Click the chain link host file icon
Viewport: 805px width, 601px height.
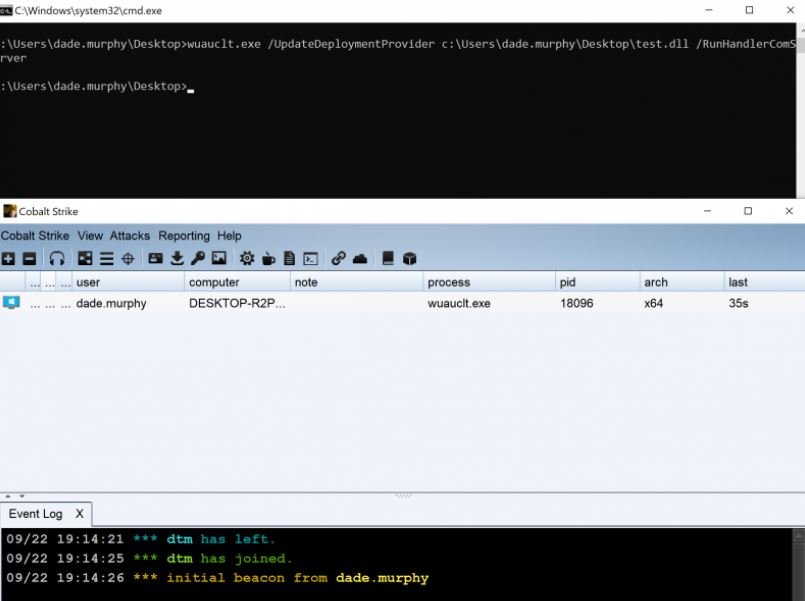pos(338,258)
